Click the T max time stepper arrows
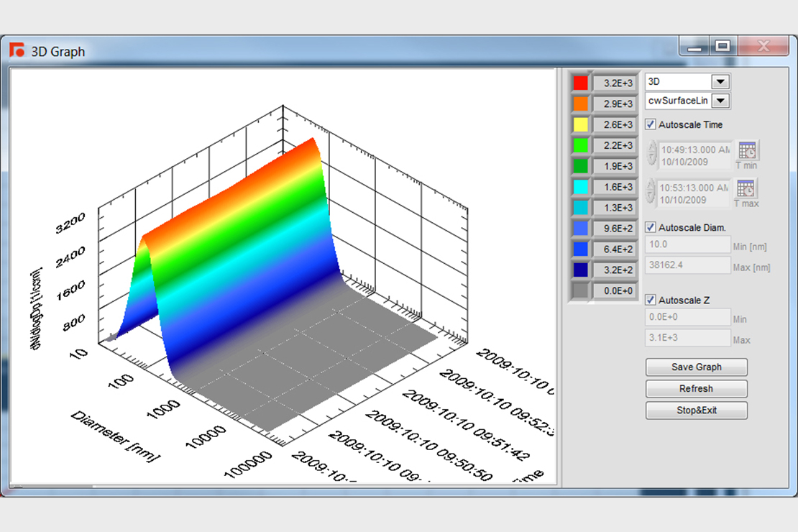This screenshot has height=532, width=798. [652, 193]
